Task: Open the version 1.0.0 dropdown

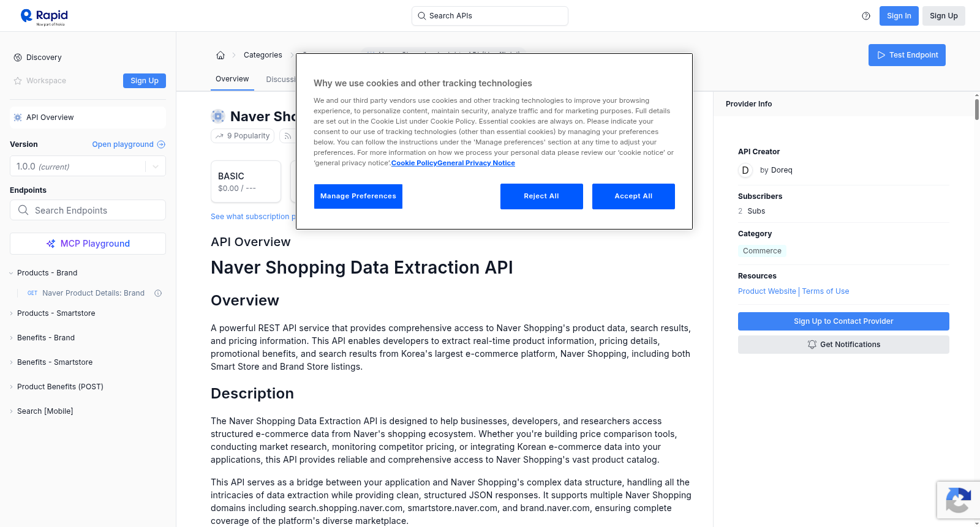Action: click(88, 166)
